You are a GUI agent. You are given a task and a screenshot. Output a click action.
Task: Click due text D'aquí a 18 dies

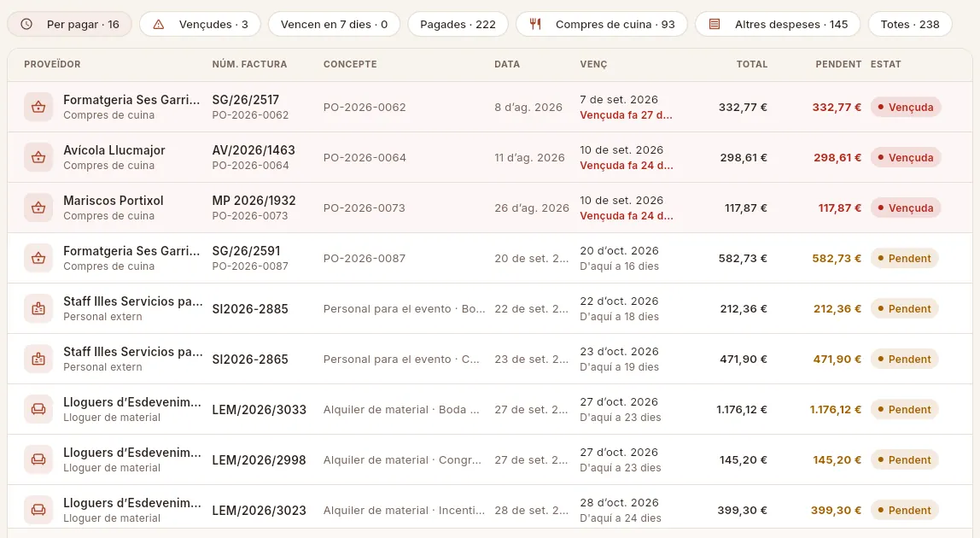click(x=620, y=317)
